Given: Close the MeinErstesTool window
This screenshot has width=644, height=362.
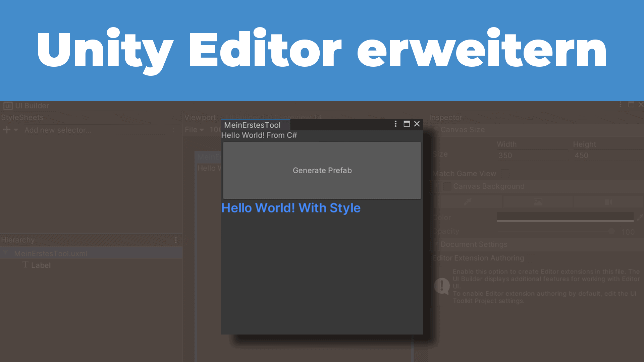Looking at the screenshot, I should (417, 124).
